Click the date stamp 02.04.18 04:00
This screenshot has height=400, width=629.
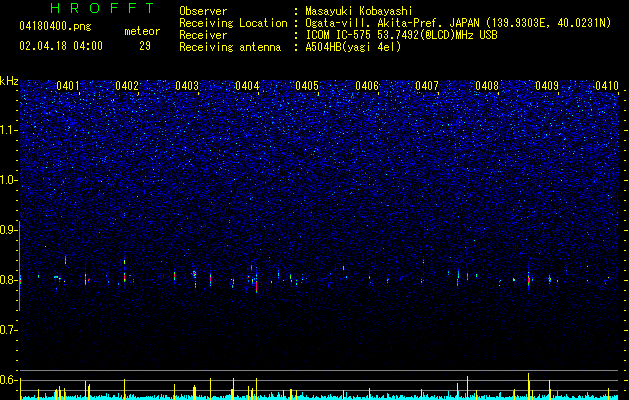coord(61,46)
